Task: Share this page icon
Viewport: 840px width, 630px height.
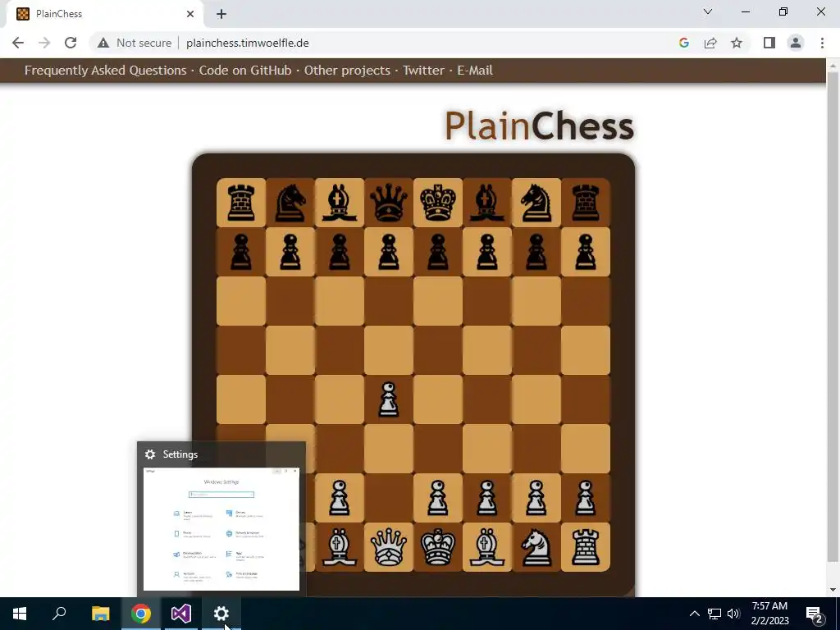Action: tap(710, 43)
